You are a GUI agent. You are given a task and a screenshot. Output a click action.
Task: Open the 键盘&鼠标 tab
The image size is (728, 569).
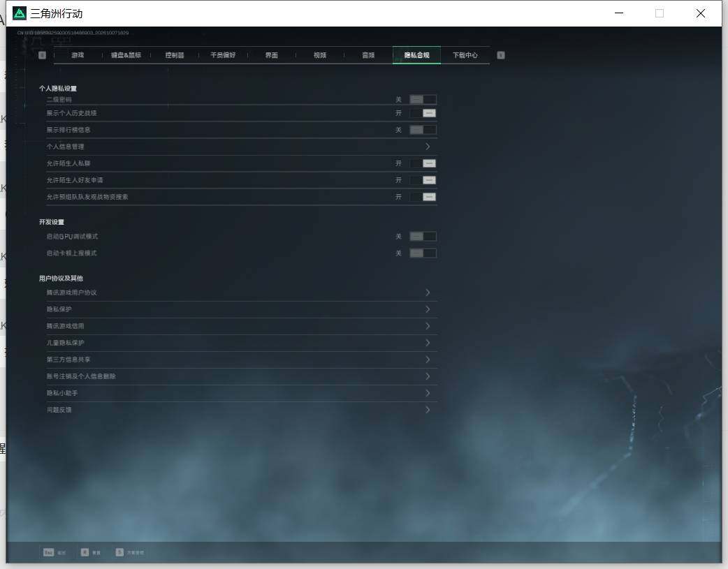[126, 55]
